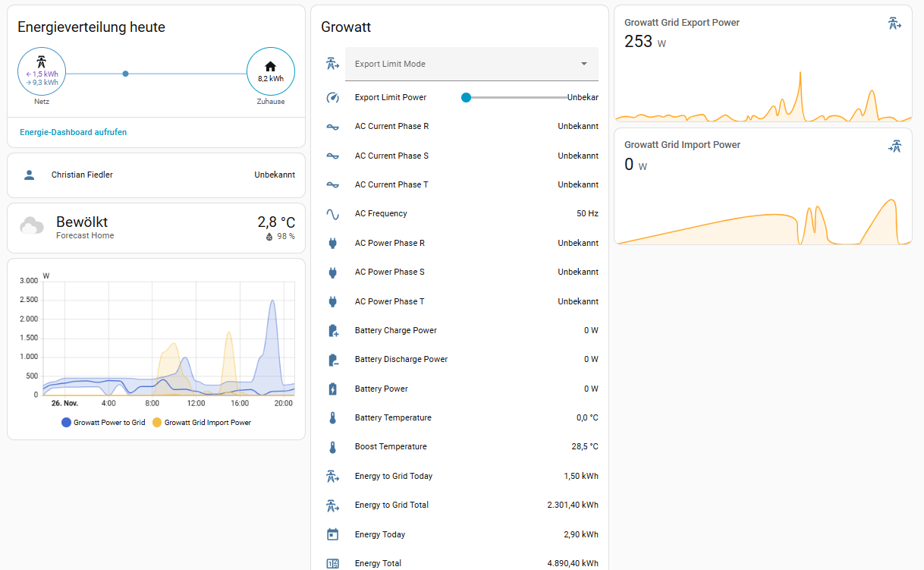Click the AC Frequency sine wave icon
Viewport: 924px width, 570px height.
(332, 214)
